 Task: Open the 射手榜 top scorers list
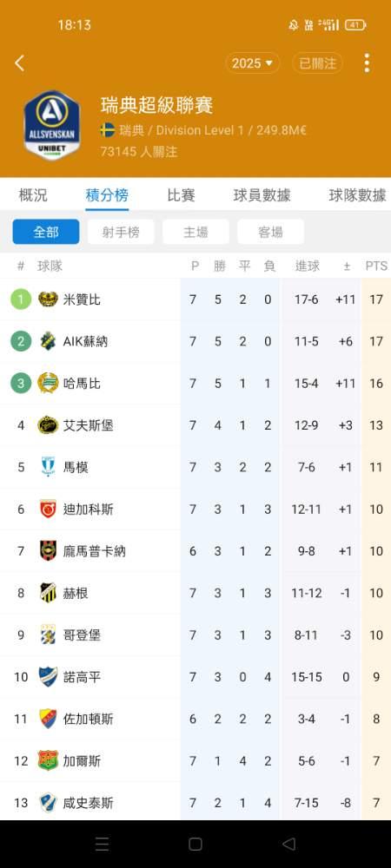[121, 232]
